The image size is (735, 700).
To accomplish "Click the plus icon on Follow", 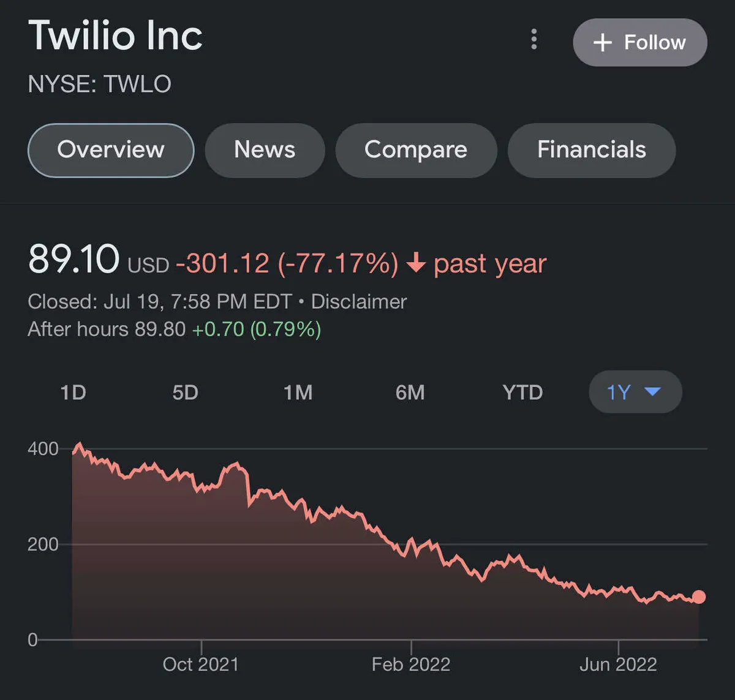I will point(603,42).
